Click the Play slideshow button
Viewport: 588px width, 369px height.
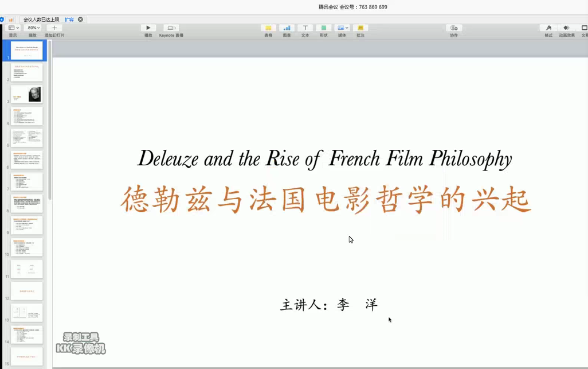(x=148, y=28)
